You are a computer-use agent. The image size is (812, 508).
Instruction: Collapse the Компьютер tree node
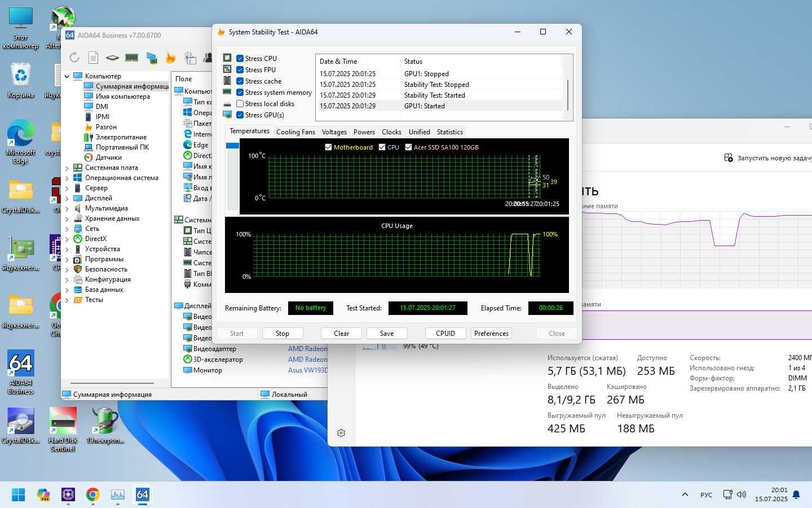pos(67,76)
